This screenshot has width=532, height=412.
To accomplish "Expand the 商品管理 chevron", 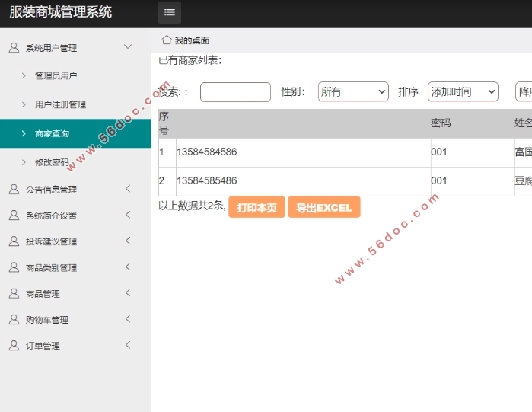I will click(x=128, y=293).
